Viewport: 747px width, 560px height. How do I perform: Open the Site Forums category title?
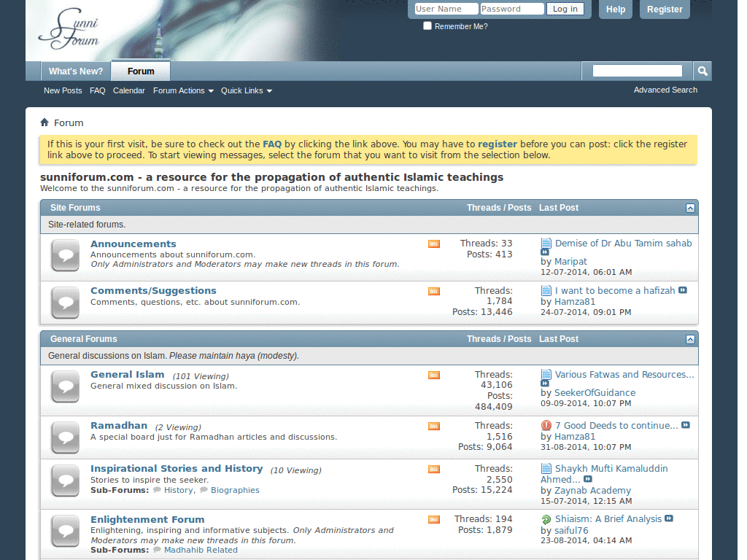(x=75, y=208)
